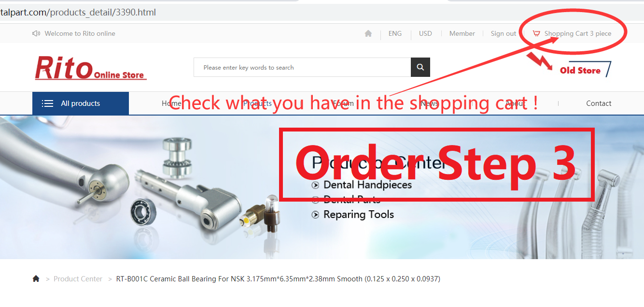Click the Product Center breadcrumb link
This screenshot has height=307, width=644.
(x=78, y=279)
